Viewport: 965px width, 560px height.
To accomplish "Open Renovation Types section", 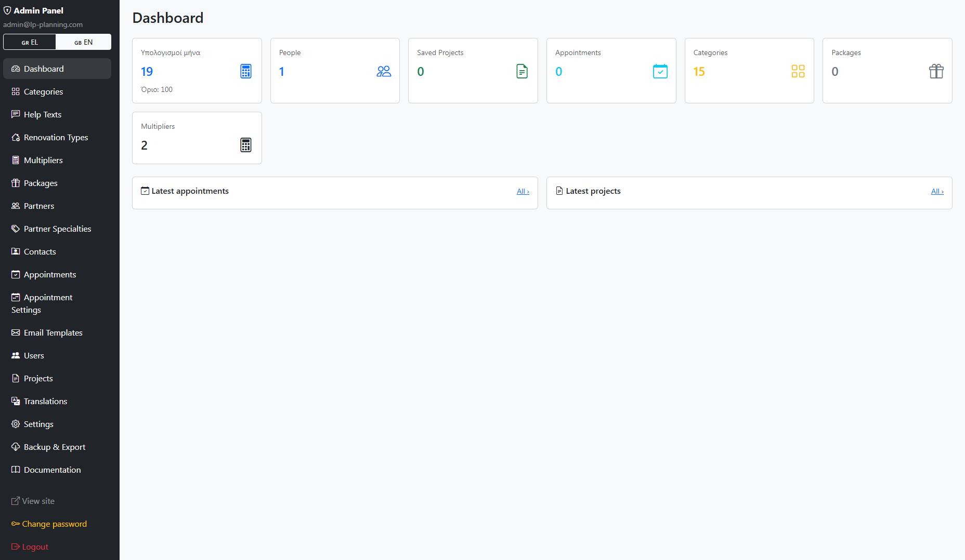I will tap(57, 137).
